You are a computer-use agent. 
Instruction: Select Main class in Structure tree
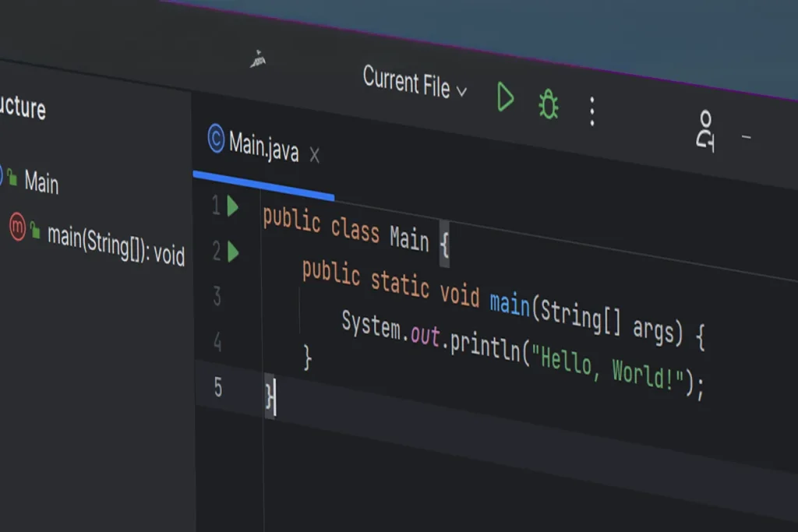[41, 182]
